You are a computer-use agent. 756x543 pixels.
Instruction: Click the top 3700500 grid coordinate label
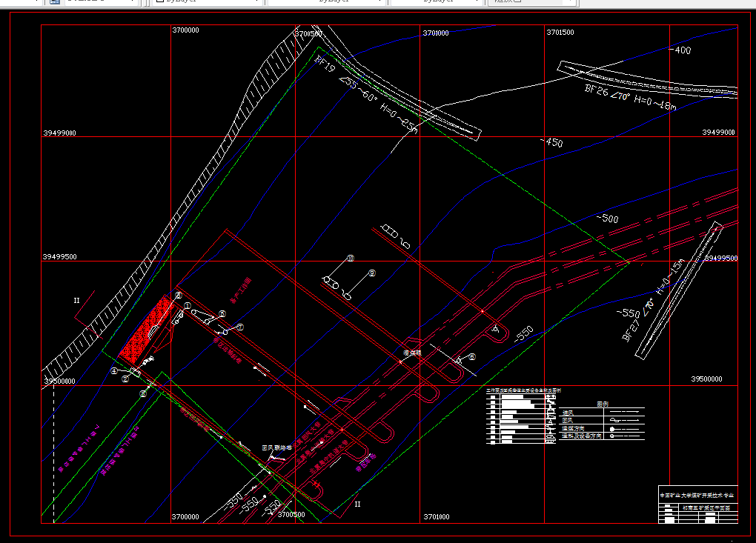308,34
